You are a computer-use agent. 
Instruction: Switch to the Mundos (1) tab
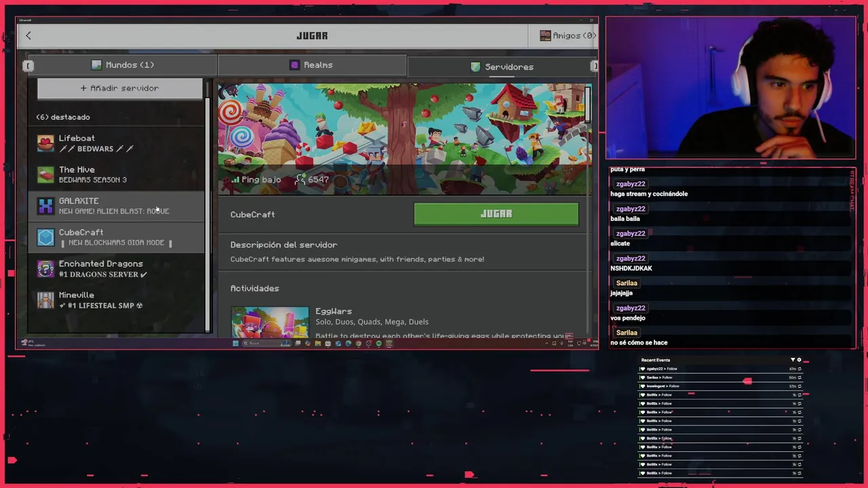pyautogui.click(x=123, y=65)
